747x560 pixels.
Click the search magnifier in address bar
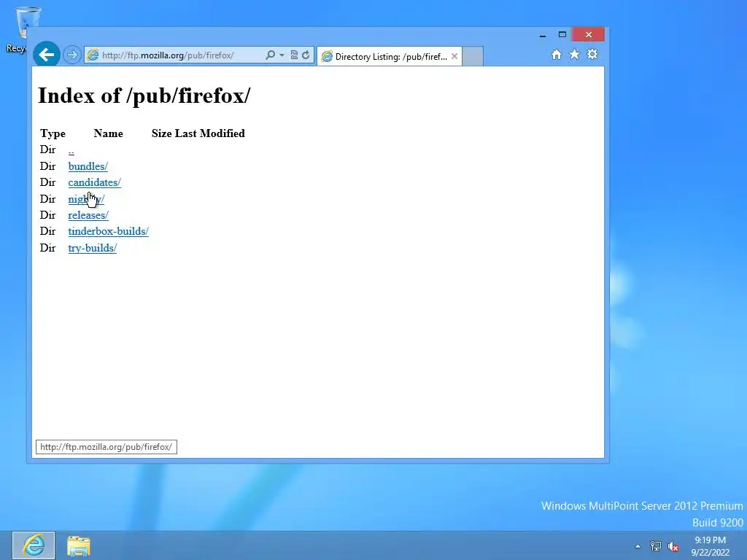pyautogui.click(x=270, y=55)
